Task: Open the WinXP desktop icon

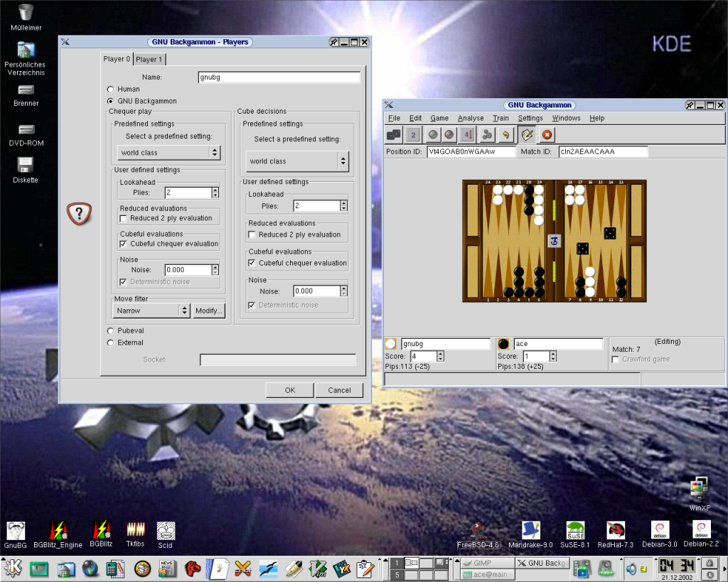Action: 700,495
